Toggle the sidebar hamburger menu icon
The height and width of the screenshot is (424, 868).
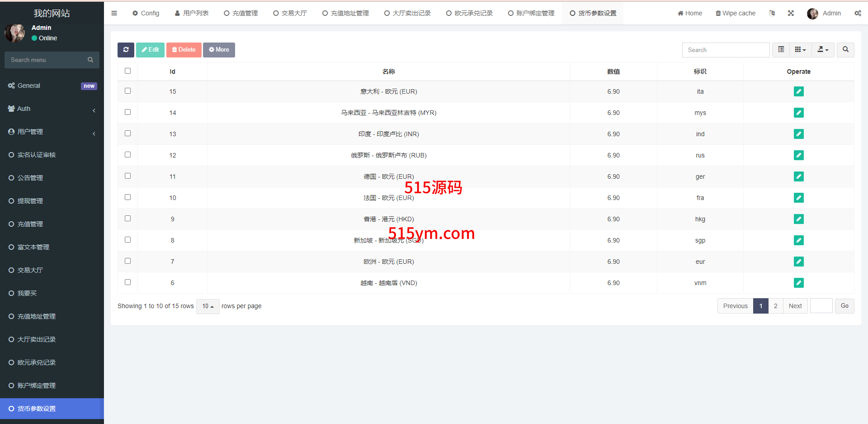click(x=114, y=14)
